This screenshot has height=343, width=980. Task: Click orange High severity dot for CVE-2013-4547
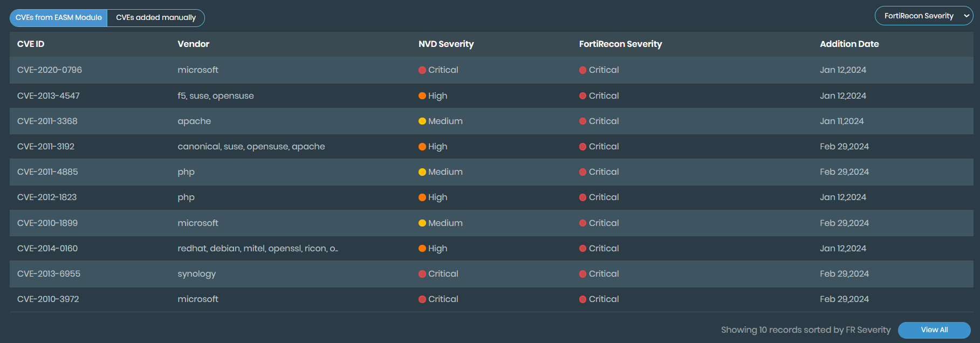tap(422, 96)
